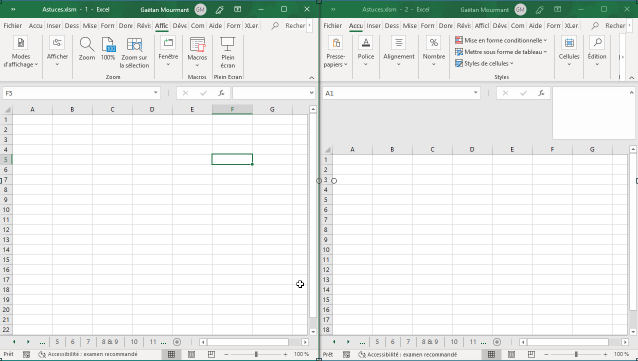The height and width of the screenshot is (361, 638).
Task: Open Aide tab in left window
Action: point(215,26)
